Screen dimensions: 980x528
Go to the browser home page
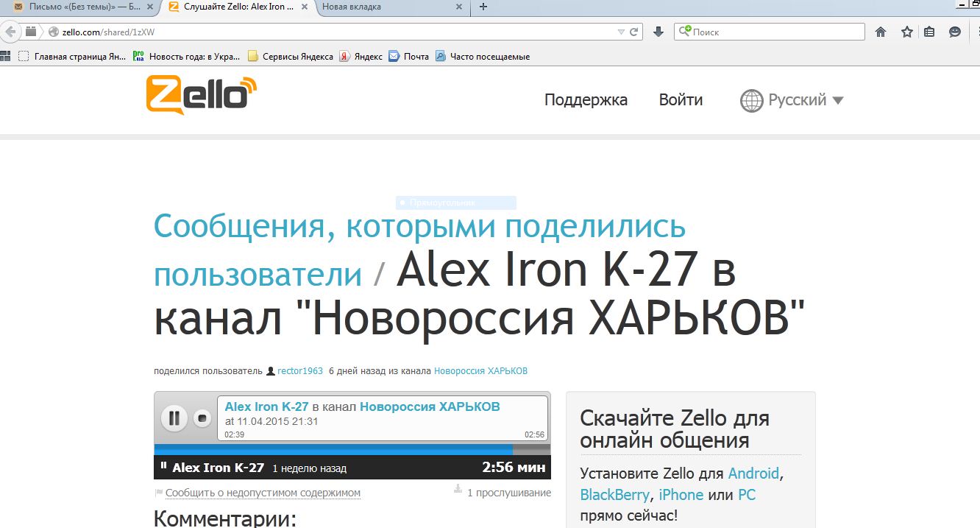(x=881, y=32)
